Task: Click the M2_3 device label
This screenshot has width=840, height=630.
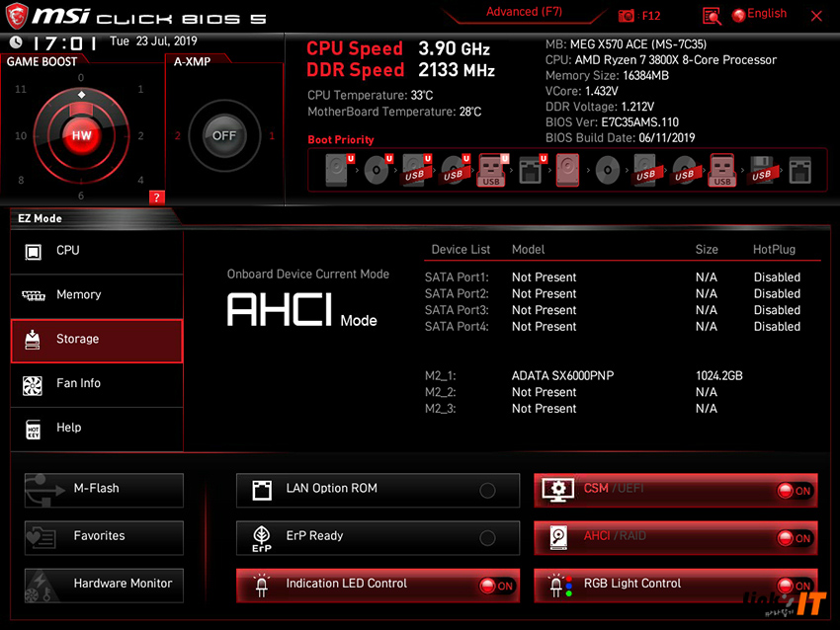Action: coord(441,409)
